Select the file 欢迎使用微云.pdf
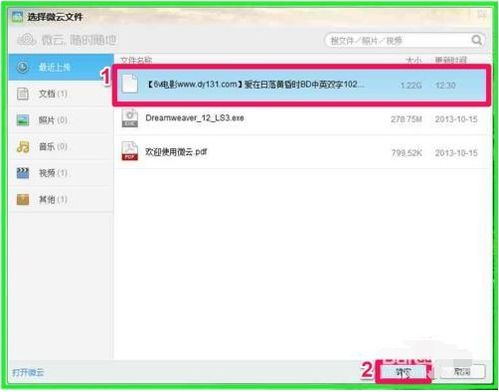 coord(302,152)
